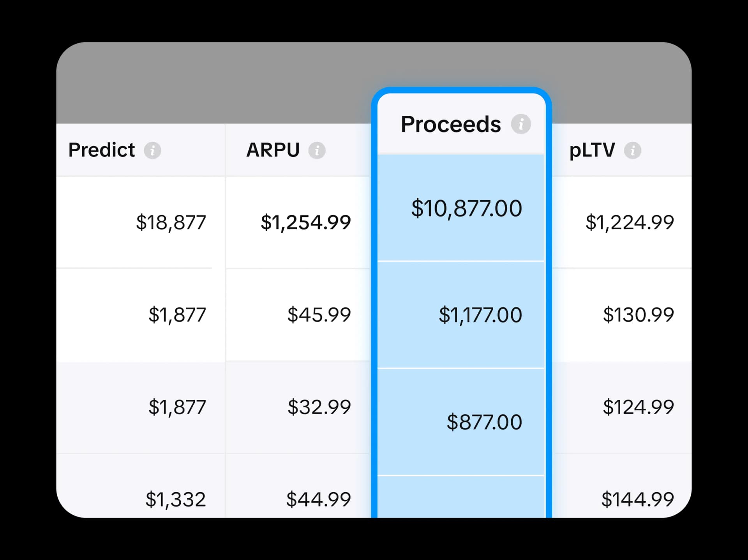Select the $45.99 ARPU cell
The image size is (748, 560).
click(x=319, y=315)
